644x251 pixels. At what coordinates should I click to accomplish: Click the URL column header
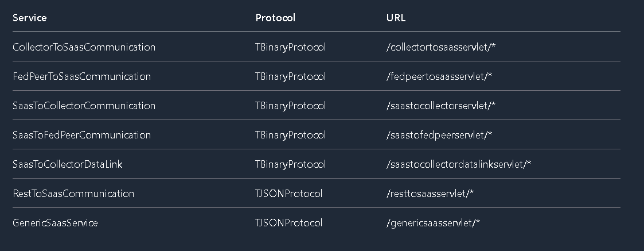pos(396,18)
